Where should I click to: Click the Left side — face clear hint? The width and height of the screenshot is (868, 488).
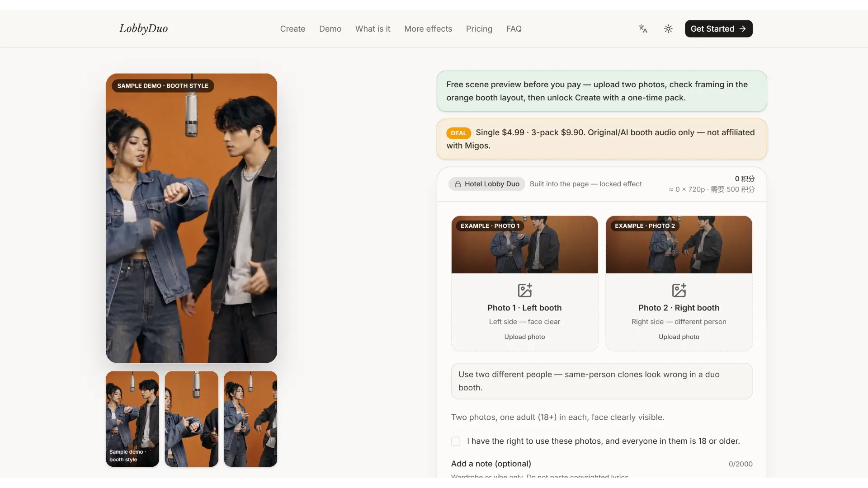click(x=524, y=322)
